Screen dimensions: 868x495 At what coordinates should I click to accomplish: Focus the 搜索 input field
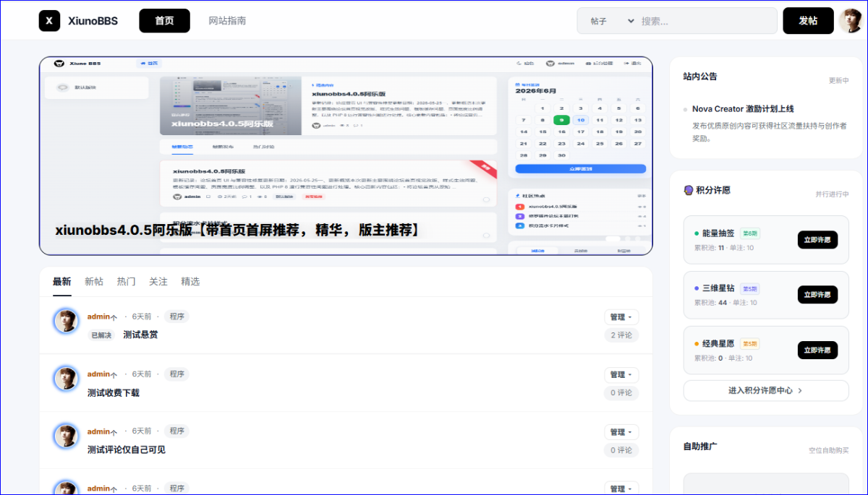point(707,21)
